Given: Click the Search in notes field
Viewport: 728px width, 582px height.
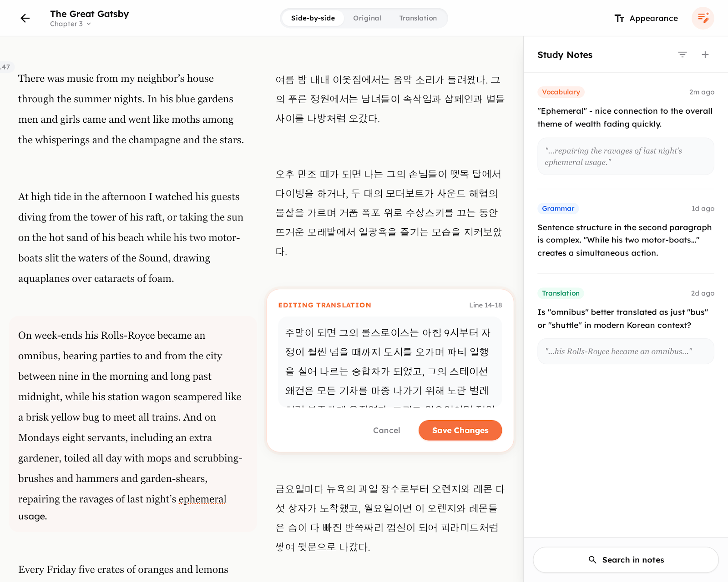Looking at the screenshot, I should (626, 560).
